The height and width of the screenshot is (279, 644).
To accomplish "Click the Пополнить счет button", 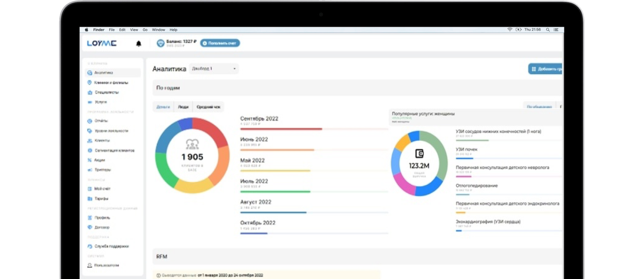I will [220, 43].
